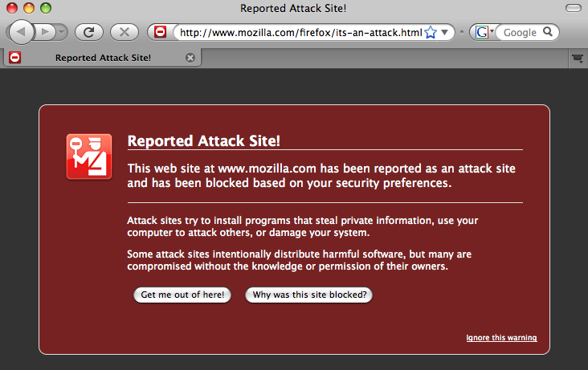Click the red site identity icon in URL bar
The height and width of the screenshot is (370, 588).
click(161, 32)
